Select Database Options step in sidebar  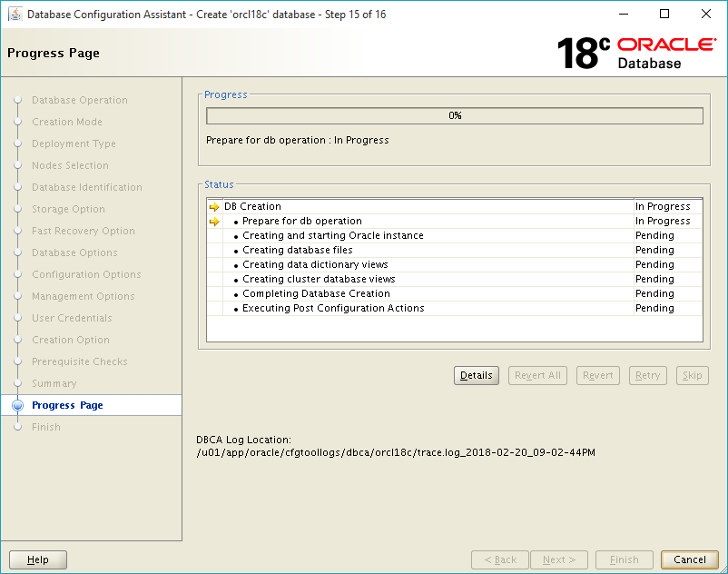74,253
